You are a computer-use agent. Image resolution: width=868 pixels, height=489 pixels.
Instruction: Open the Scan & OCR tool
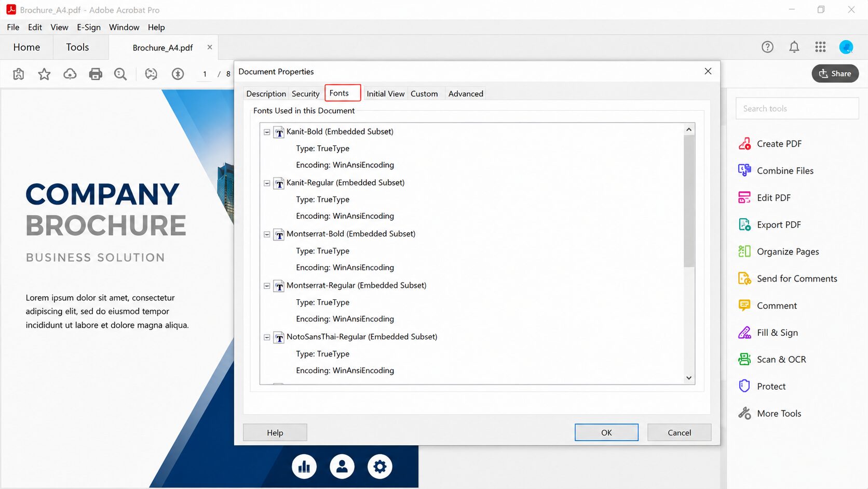(x=772, y=360)
